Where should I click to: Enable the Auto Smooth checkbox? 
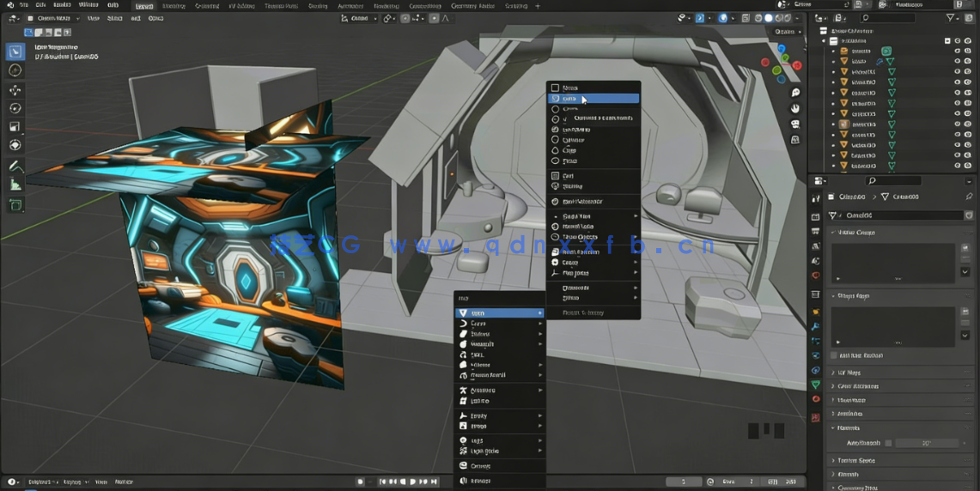point(888,443)
